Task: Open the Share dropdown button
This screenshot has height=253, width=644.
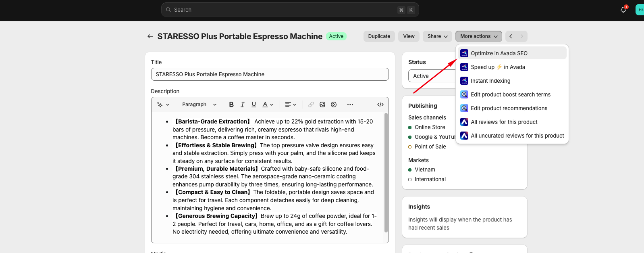Action: [437, 36]
